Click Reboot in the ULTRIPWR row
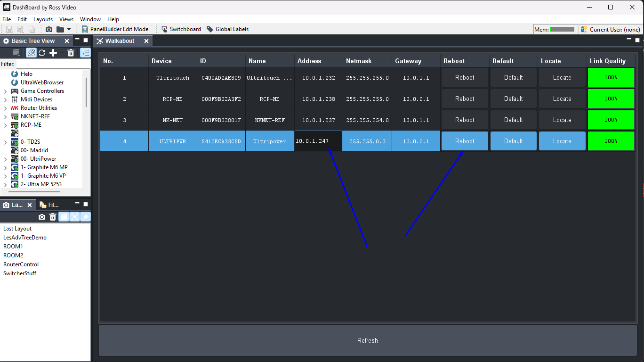Screen dimensions: 644x362 click(x=465, y=141)
